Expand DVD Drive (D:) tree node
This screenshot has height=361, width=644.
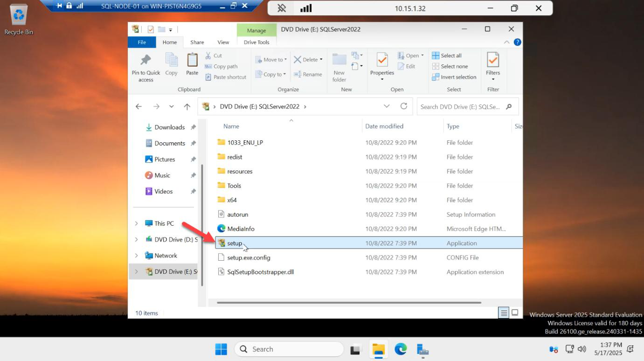point(136,239)
